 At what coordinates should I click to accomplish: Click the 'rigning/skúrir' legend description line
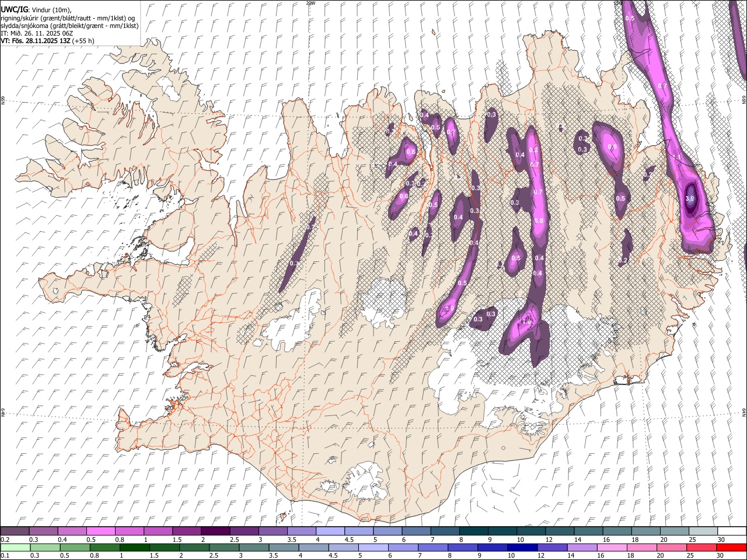point(68,18)
